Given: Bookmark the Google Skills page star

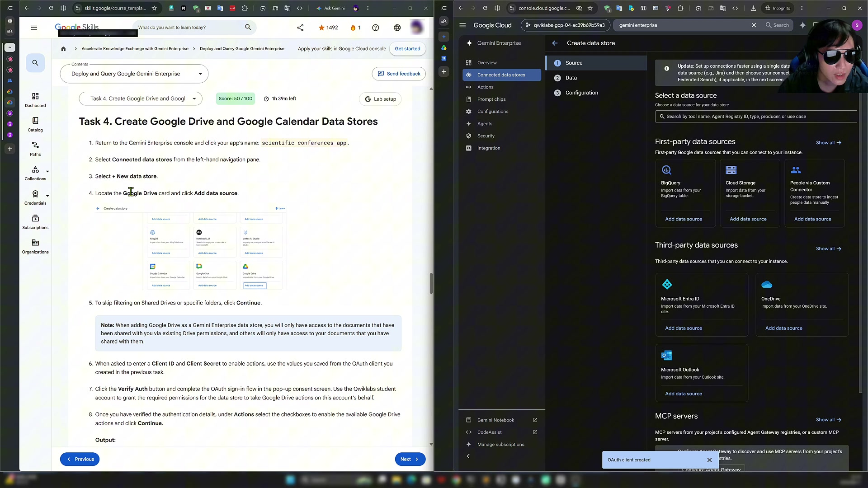Looking at the screenshot, I should 154,8.
